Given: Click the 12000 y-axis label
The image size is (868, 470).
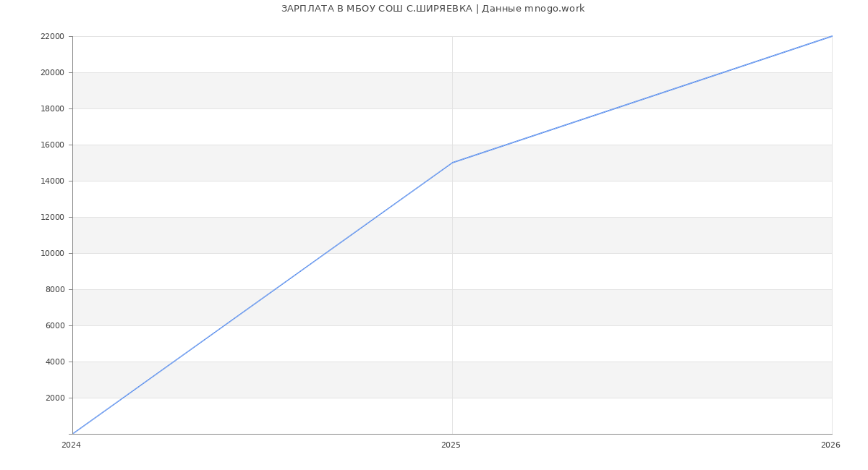Looking at the screenshot, I should point(52,217).
